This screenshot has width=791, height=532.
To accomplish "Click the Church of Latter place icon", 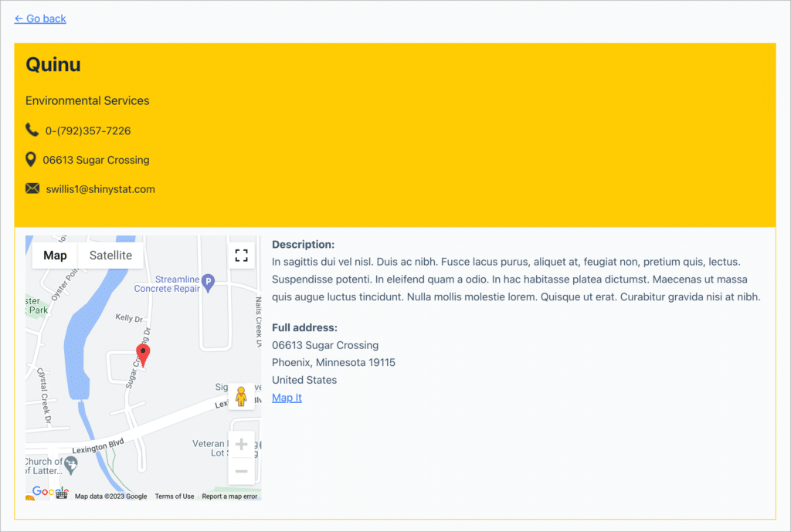I will (70, 466).
